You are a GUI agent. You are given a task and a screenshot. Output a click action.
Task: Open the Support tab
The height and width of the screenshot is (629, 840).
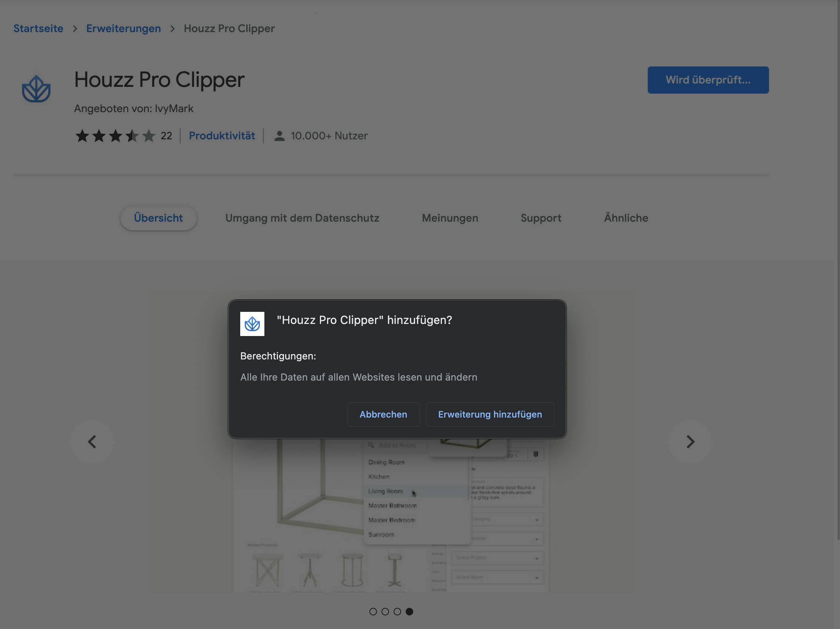541,218
